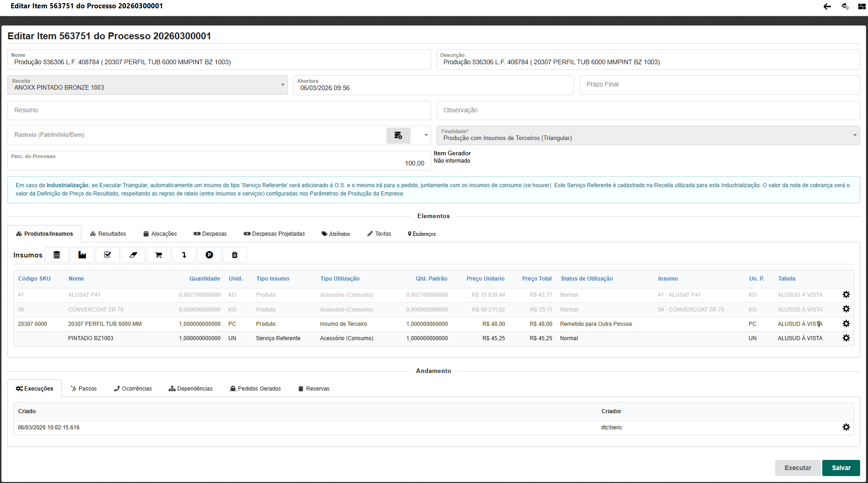Screen dimensions: 868x483
Task: Click the circled P icon in Insumos toolbar
Action: (x=209, y=255)
